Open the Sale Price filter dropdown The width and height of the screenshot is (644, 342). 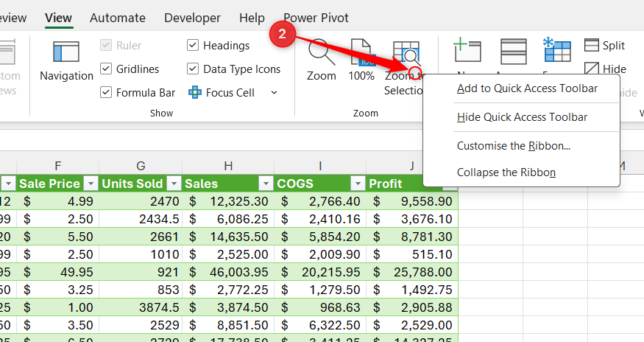[x=91, y=184]
